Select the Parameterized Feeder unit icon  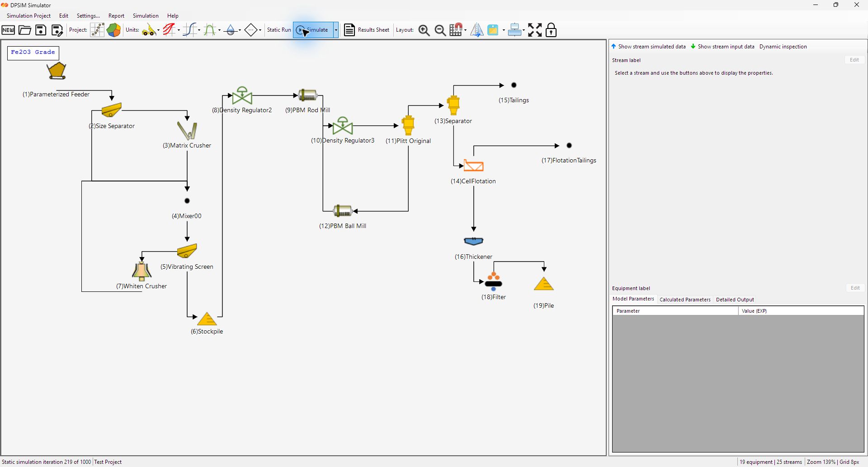57,71
